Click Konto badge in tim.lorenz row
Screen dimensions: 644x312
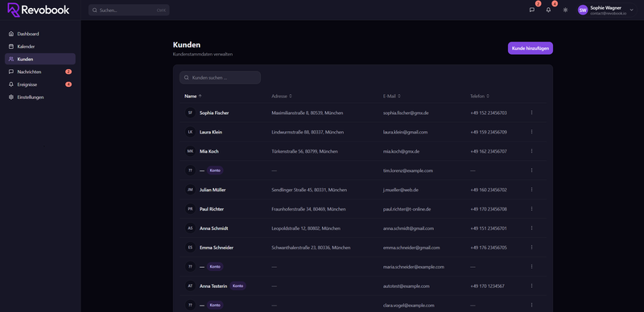coord(215,170)
